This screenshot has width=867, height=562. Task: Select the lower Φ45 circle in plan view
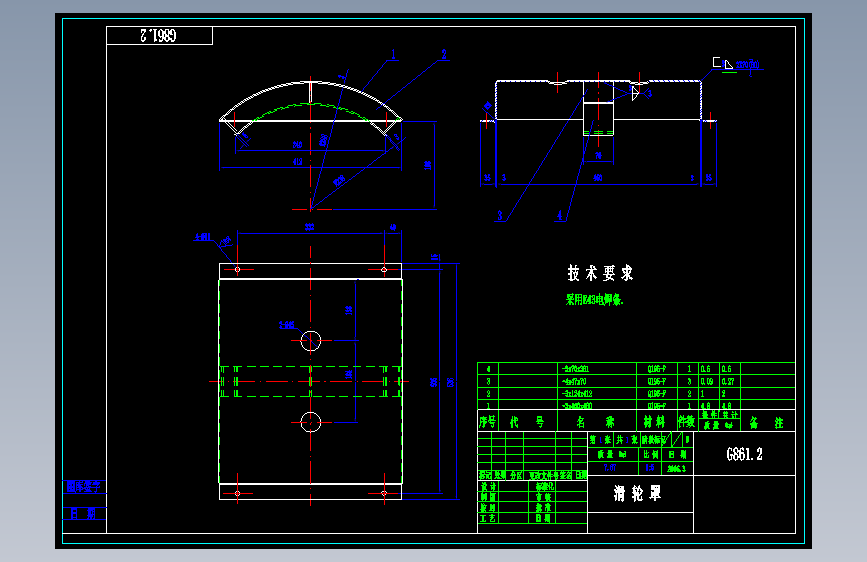[x=311, y=422]
